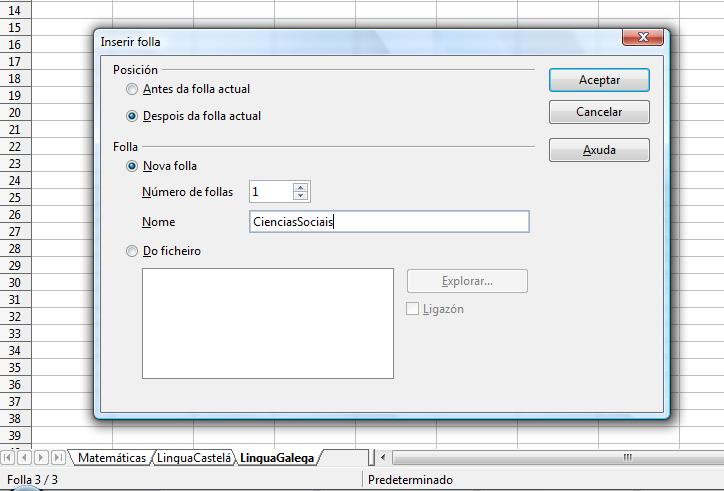
Task: Click the first sheet navigation arrow
Action: 8,458
